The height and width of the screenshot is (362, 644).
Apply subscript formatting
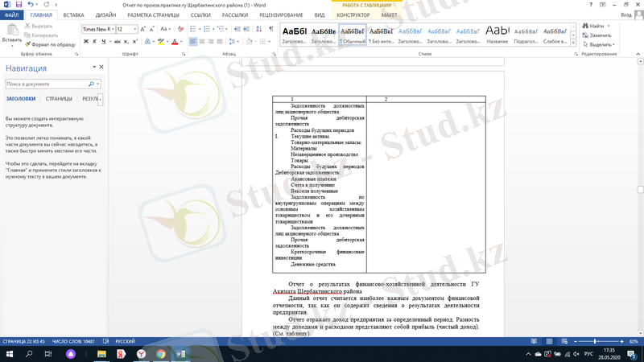126,42
